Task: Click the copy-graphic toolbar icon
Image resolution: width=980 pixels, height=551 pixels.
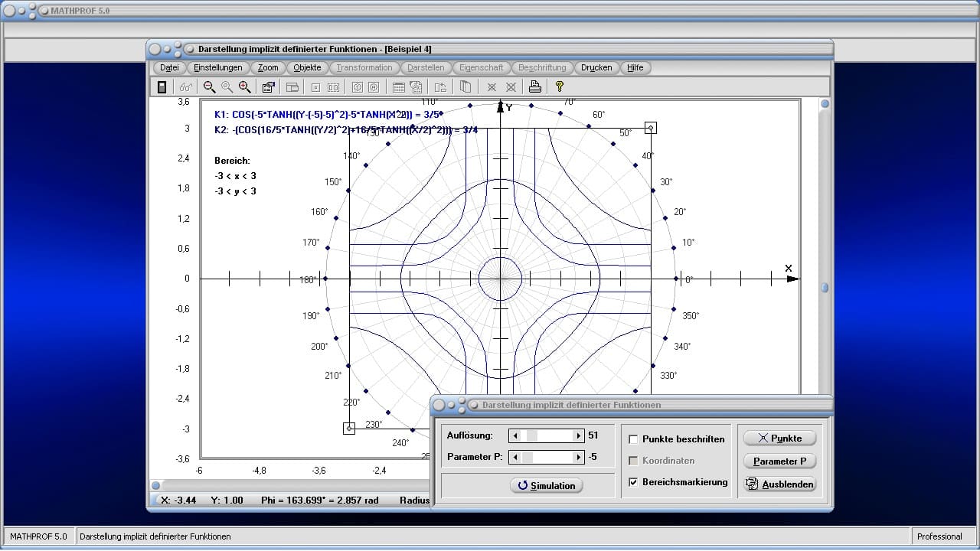Action: point(416,87)
